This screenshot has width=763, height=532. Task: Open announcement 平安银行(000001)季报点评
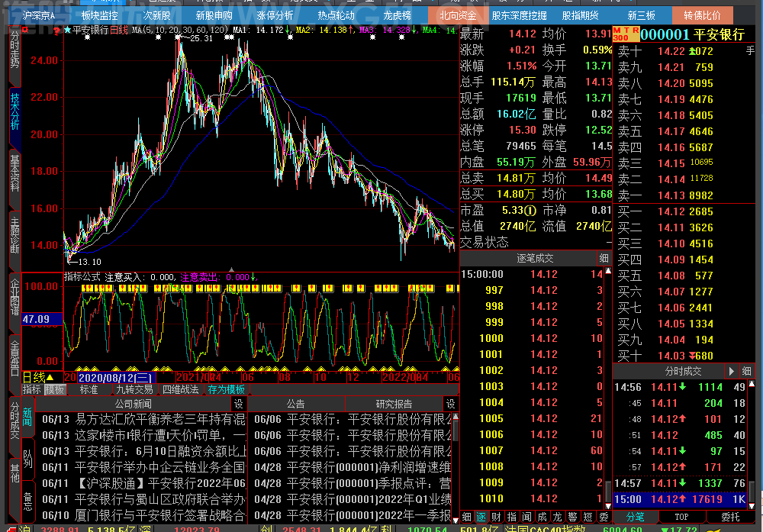pos(353,483)
